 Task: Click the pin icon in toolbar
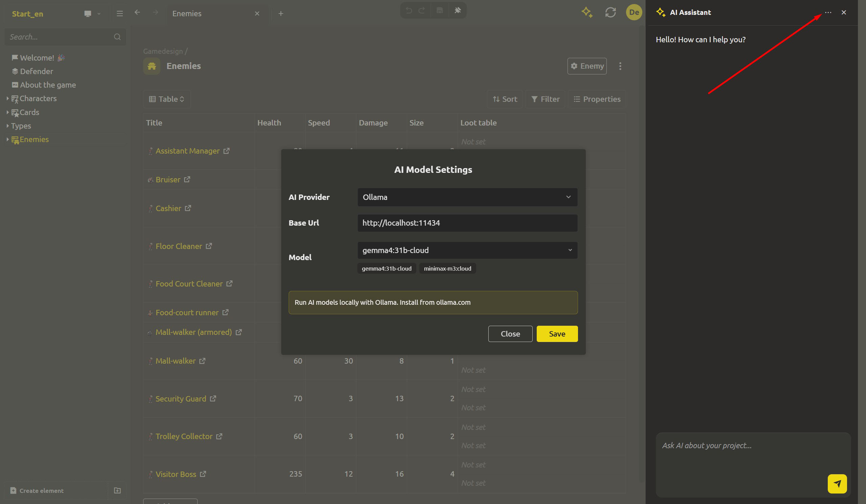point(458,10)
